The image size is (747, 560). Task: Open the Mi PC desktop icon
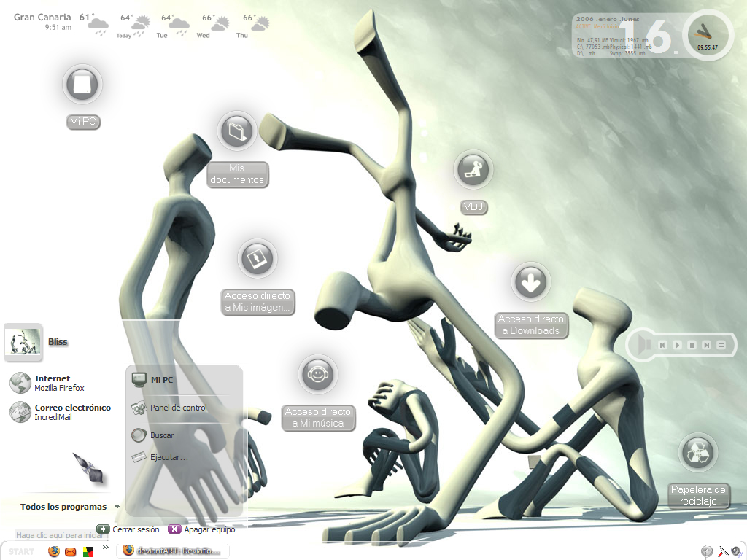82,85
